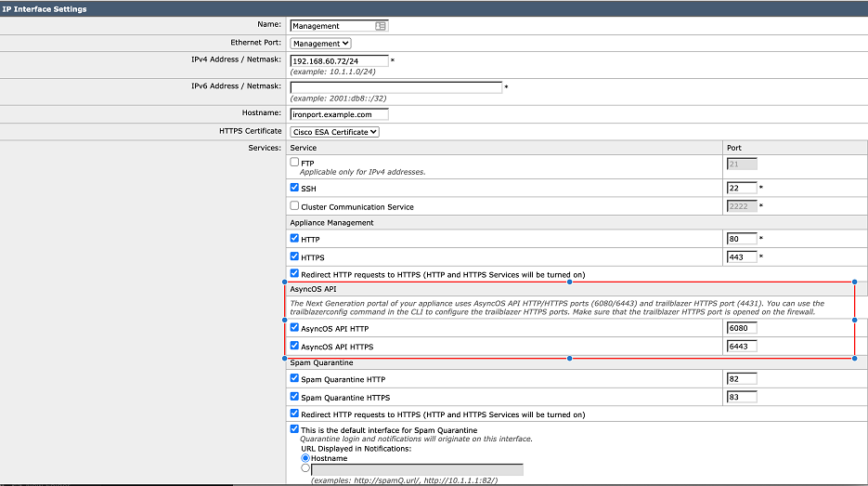Toggle the Appliance Management HTTP checkbox
The height and width of the screenshot is (486, 868).
[x=294, y=238]
